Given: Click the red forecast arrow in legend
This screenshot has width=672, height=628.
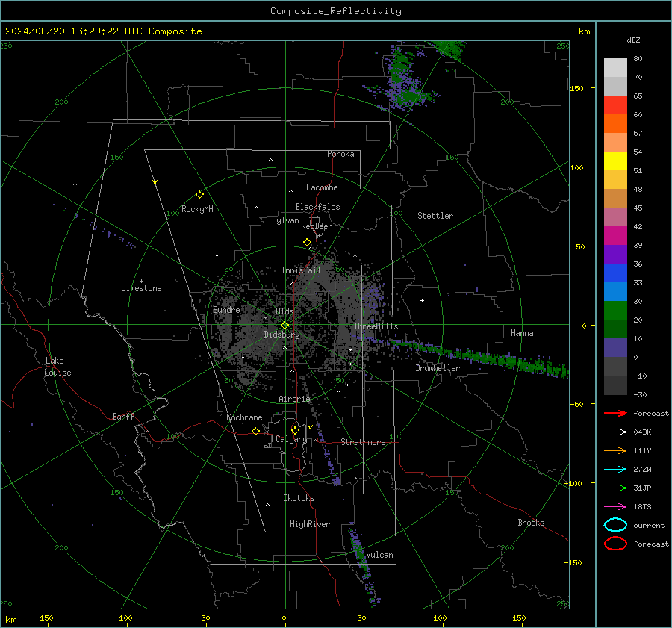Looking at the screenshot, I should pyautogui.click(x=615, y=413).
